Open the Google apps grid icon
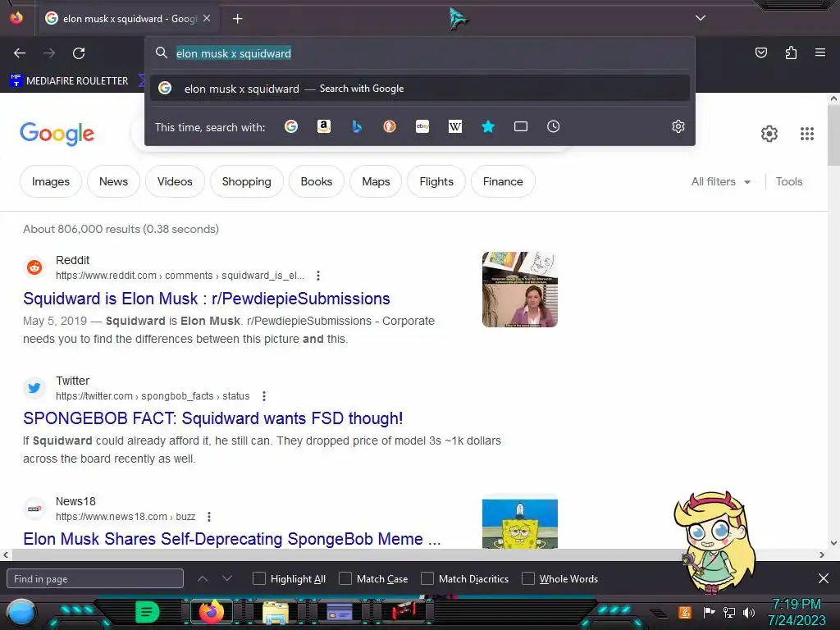The width and height of the screenshot is (840, 630). [x=807, y=134]
